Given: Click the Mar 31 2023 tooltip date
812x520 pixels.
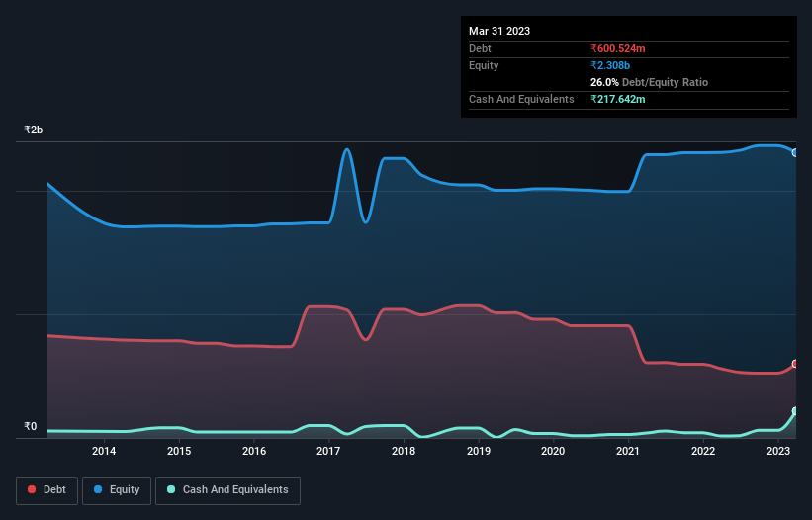Looking at the screenshot, I should coord(499,31).
